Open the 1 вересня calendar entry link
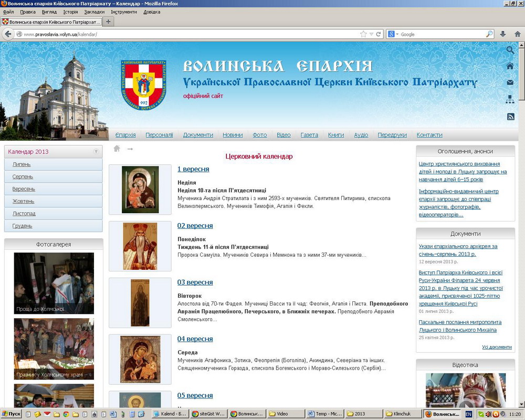Screen dimensions: 525x420 click(193, 169)
